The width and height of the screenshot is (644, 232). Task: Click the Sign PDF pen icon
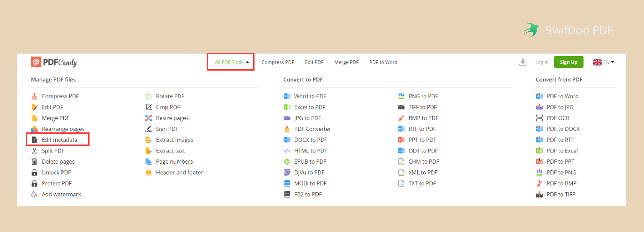click(x=149, y=129)
